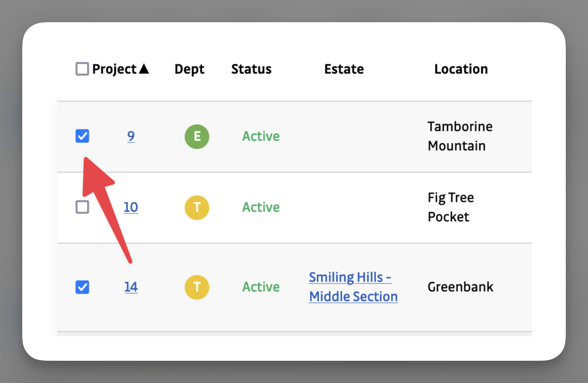Screen dimensions: 588x383
Task: Click the upward sort triangle next to Project
Action: click(x=144, y=69)
